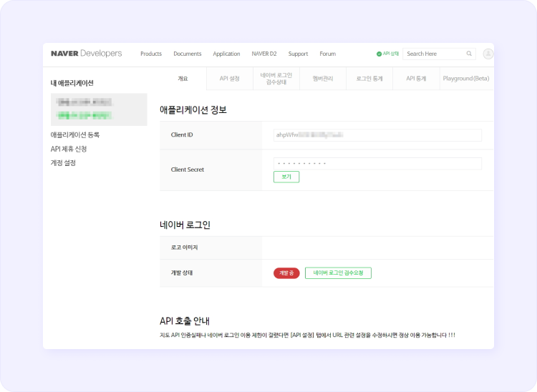Viewport: 537px width, 392px height.
Task: Click the API 호출 안내 heading
Action: tap(185, 321)
